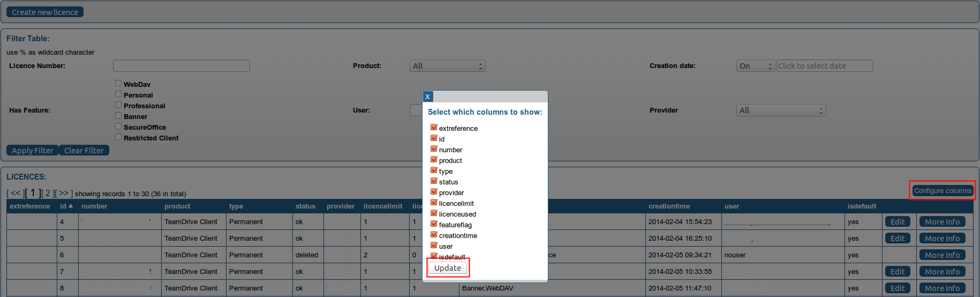This screenshot has height=297, width=980.
Task: Enable the Personal feature filter
Action: 118,94
